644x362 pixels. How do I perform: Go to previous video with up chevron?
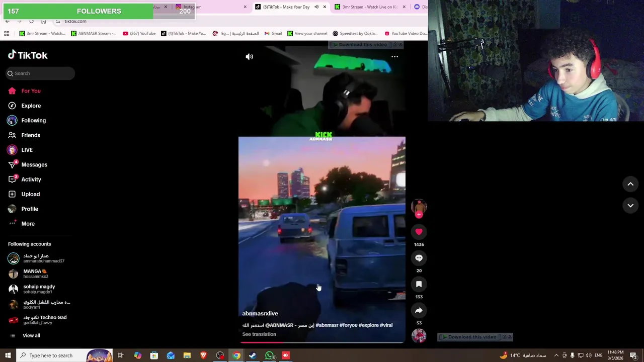(630, 184)
